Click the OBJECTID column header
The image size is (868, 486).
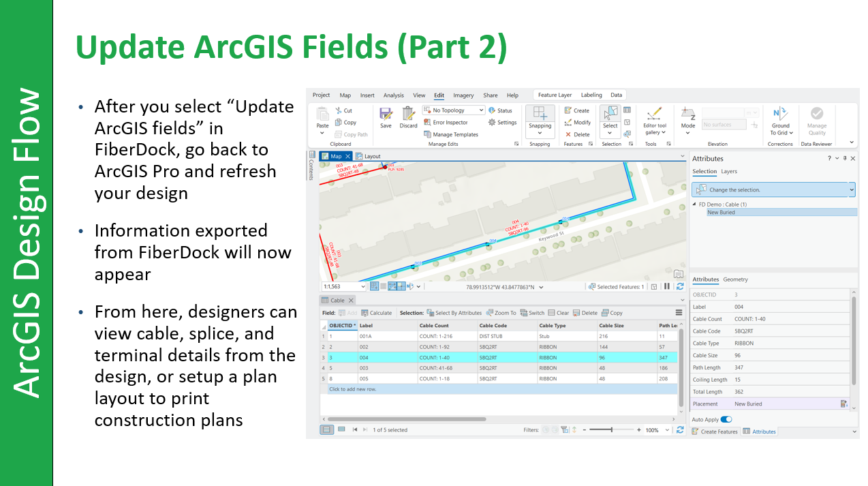343,326
